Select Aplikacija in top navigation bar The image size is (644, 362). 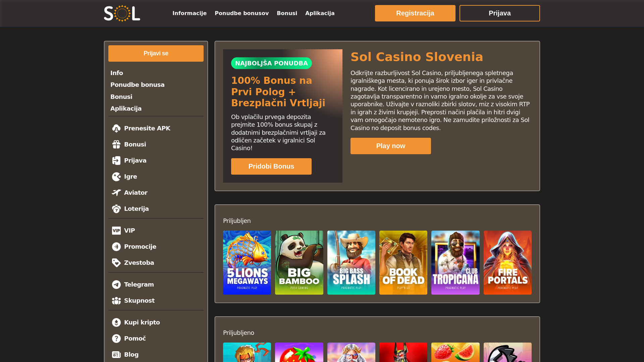[320, 13]
